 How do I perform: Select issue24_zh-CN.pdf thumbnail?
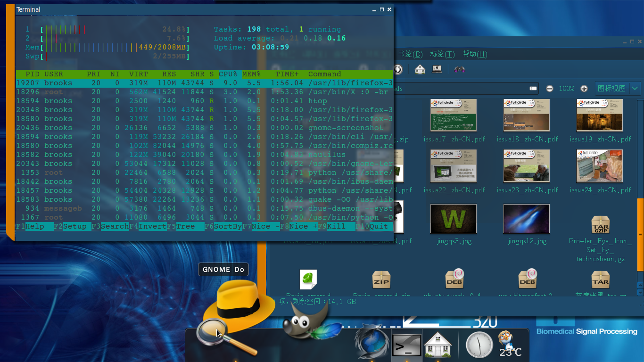(600, 166)
